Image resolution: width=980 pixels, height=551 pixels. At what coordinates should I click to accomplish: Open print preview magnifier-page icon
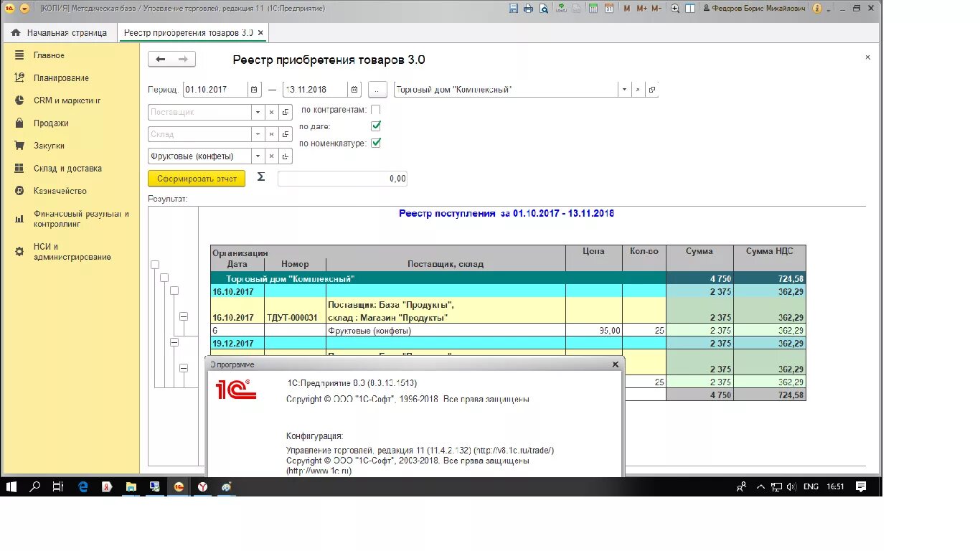pos(544,9)
